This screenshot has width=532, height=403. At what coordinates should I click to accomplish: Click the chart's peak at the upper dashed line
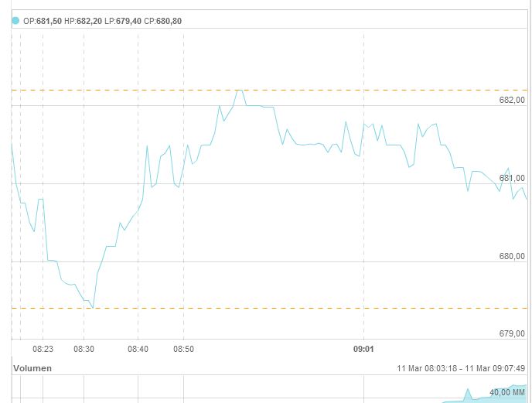coord(239,91)
